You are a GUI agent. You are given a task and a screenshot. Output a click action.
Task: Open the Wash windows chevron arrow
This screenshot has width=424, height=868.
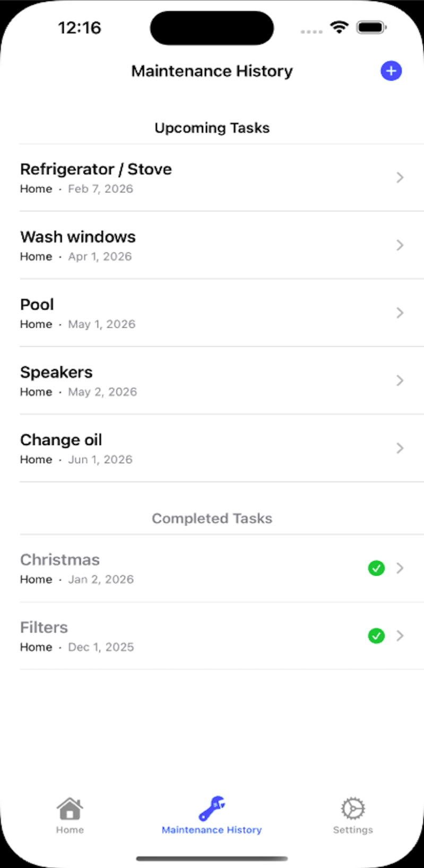[x=400, y=245]
